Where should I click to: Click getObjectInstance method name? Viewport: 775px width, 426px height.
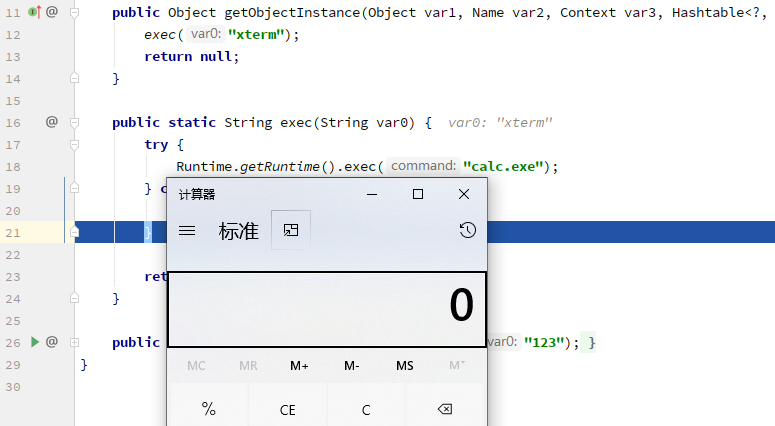[x=292, y=13]
